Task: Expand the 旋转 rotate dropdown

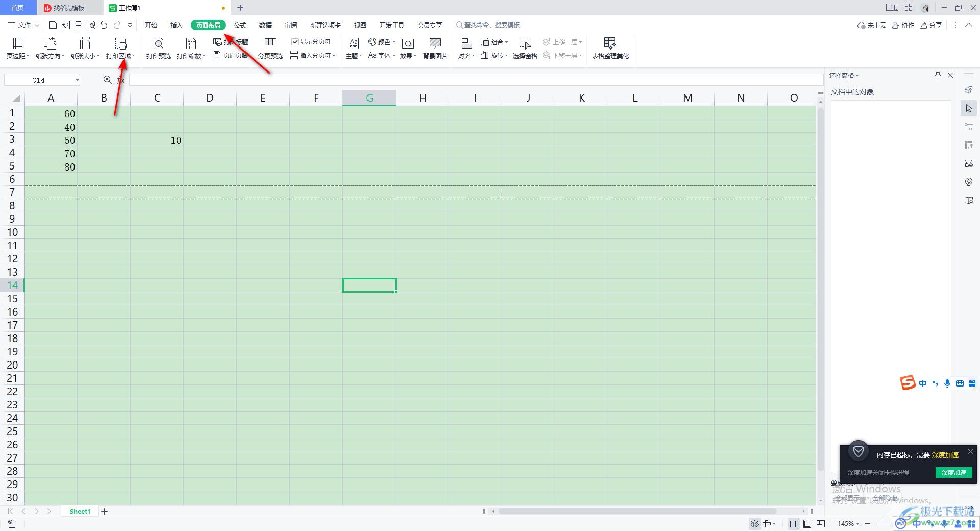Action: [506, 55]
